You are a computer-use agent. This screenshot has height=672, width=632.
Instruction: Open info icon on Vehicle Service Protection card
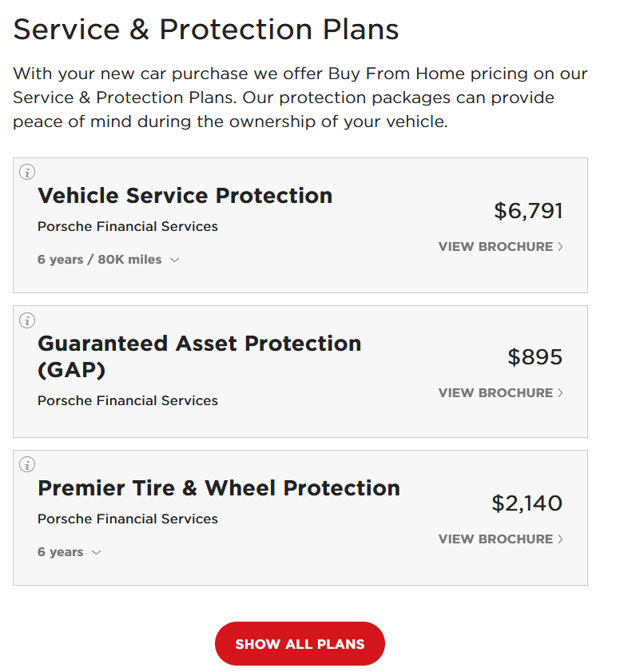pyautogui.click(x=27, y=172)
